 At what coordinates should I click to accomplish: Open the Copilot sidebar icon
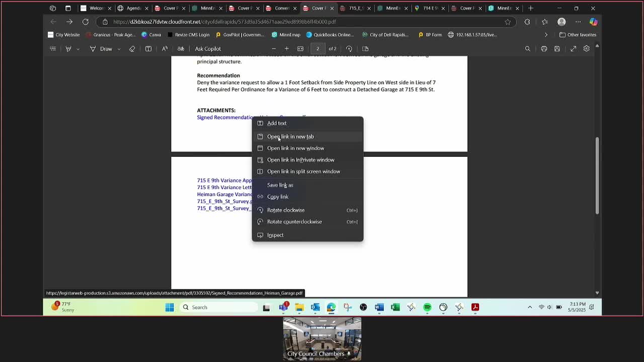(x=593, y=22)
